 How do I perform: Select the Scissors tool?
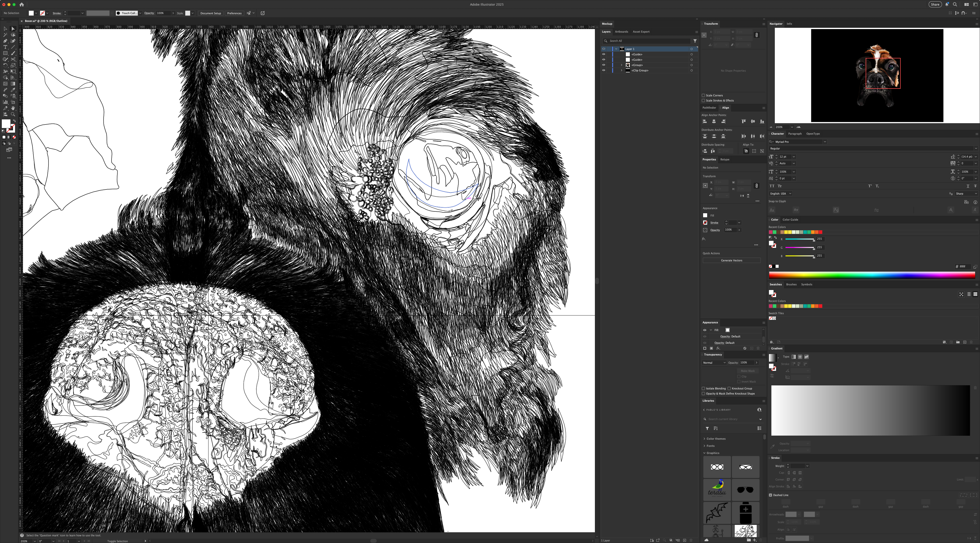pos(13,59)
